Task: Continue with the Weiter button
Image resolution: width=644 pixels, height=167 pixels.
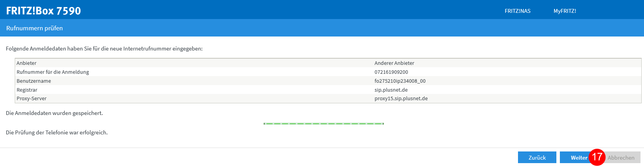Action: [575, 157]
